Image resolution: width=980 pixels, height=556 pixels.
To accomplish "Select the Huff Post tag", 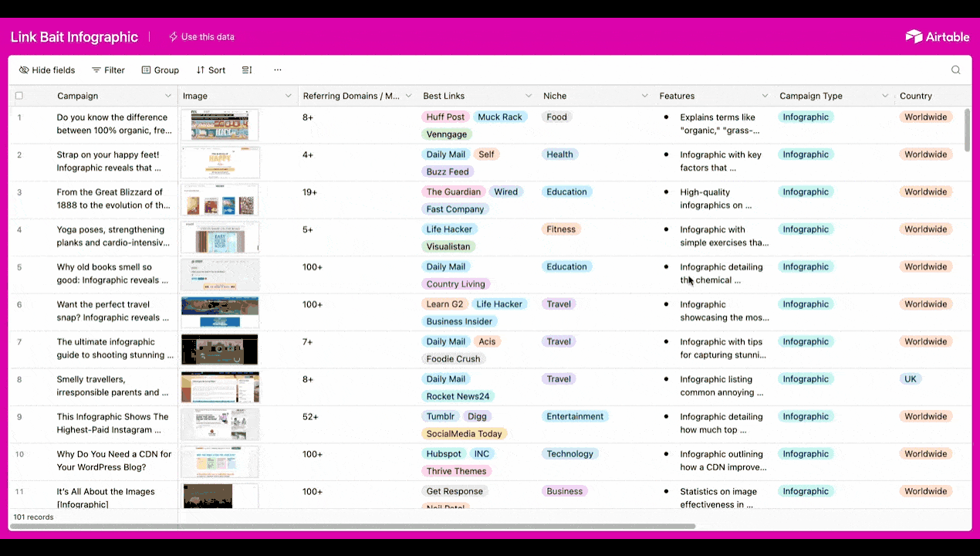I will pos(445,117).
